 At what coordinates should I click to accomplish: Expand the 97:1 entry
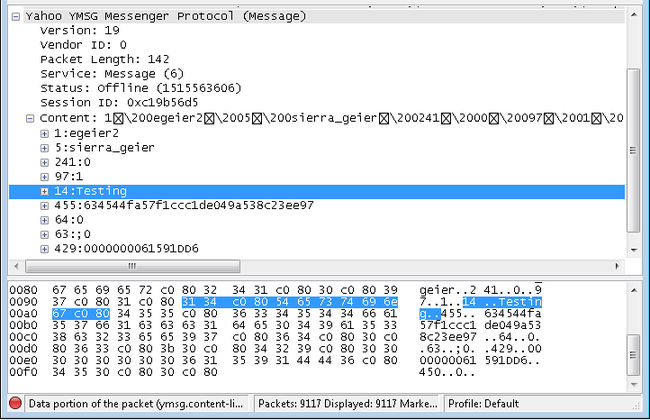point(44,177)
